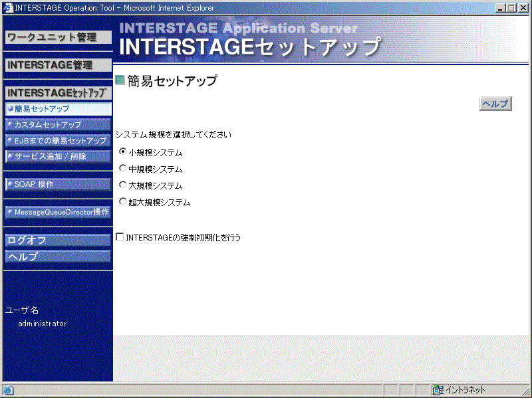Open INTERSTAGEセットアップ menu header
The image size is (532, 398).
pyautogui.click(x=59, y=93)
